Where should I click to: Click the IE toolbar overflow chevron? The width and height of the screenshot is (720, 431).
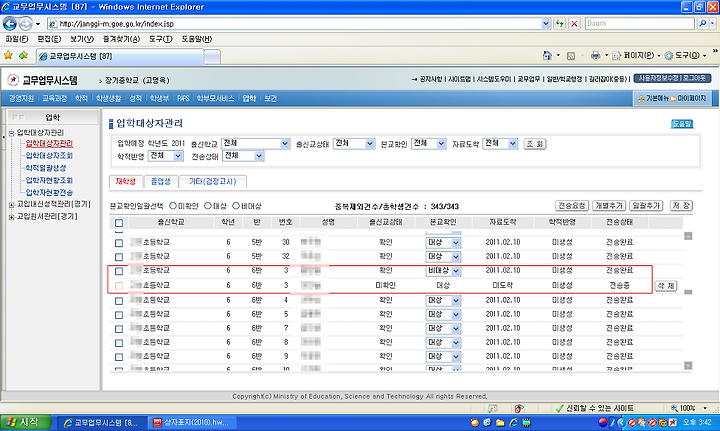[715, 51]
